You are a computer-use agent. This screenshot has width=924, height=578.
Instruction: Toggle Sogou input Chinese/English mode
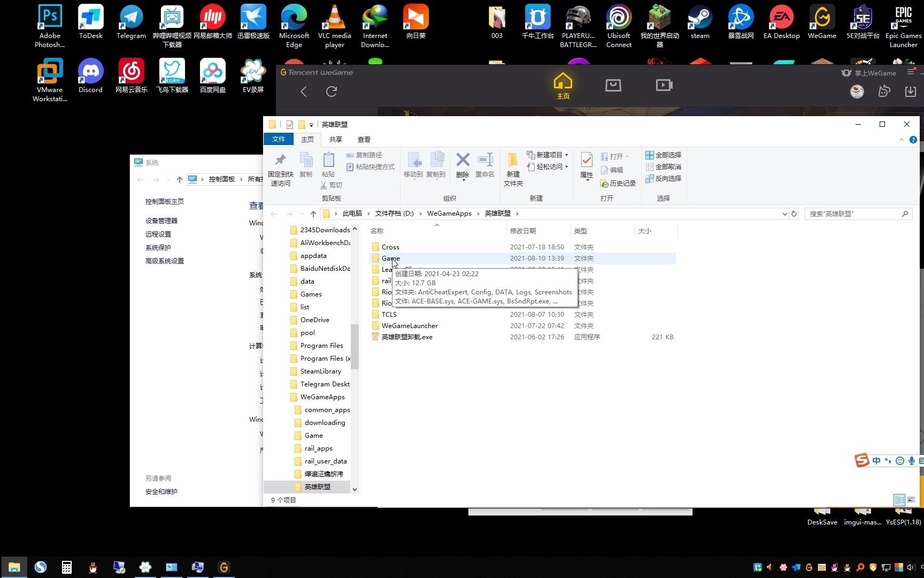click(876, 461)
